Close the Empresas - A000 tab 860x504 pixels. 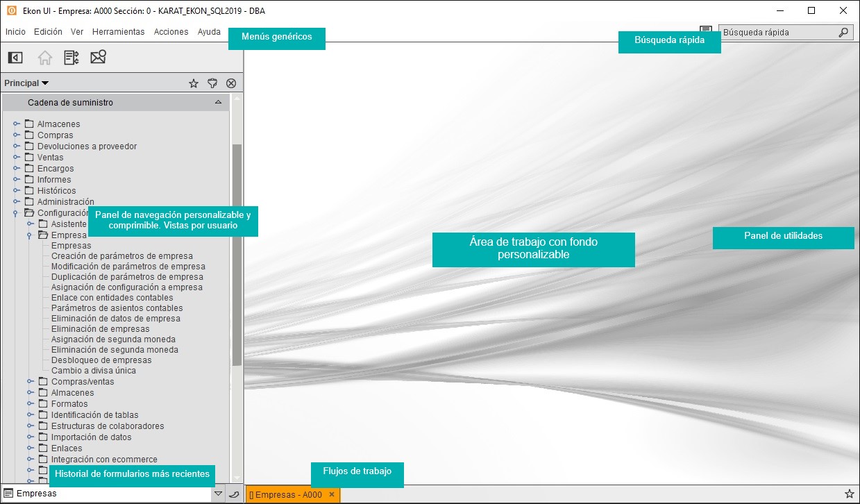click(332, 494)
